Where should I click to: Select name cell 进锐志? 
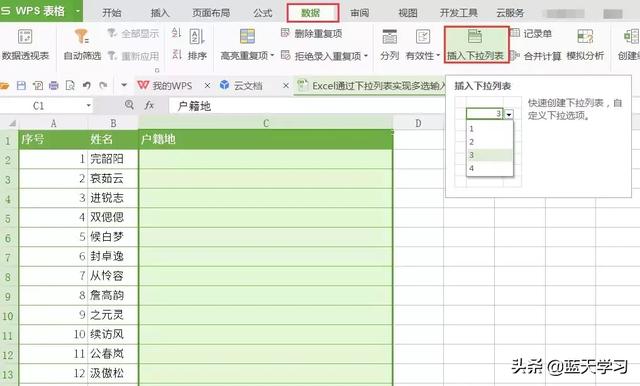click(113, 198)
